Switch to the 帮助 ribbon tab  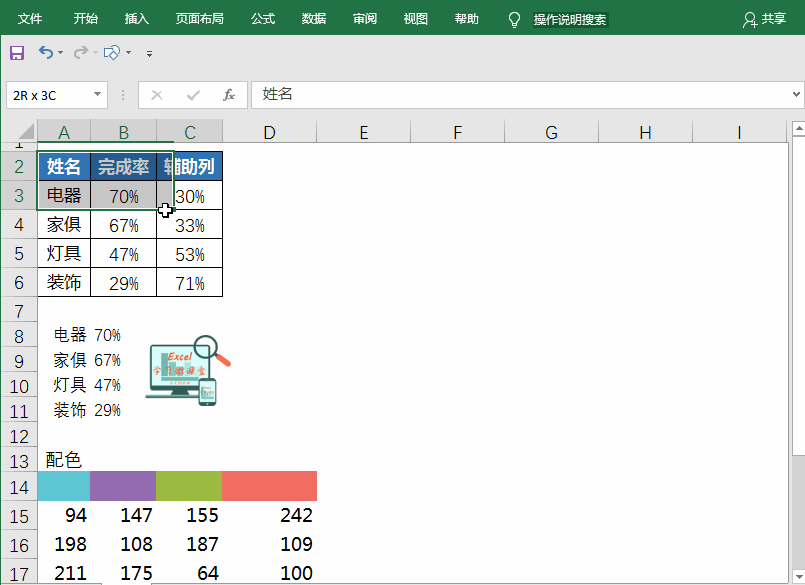(x=466, y=19)
